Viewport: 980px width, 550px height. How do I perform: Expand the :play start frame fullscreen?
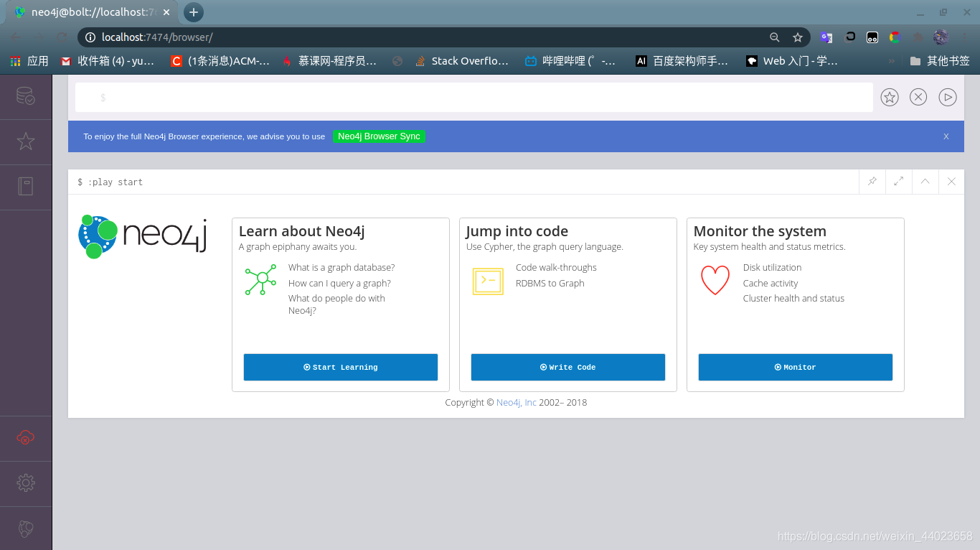tap(899, 182)
